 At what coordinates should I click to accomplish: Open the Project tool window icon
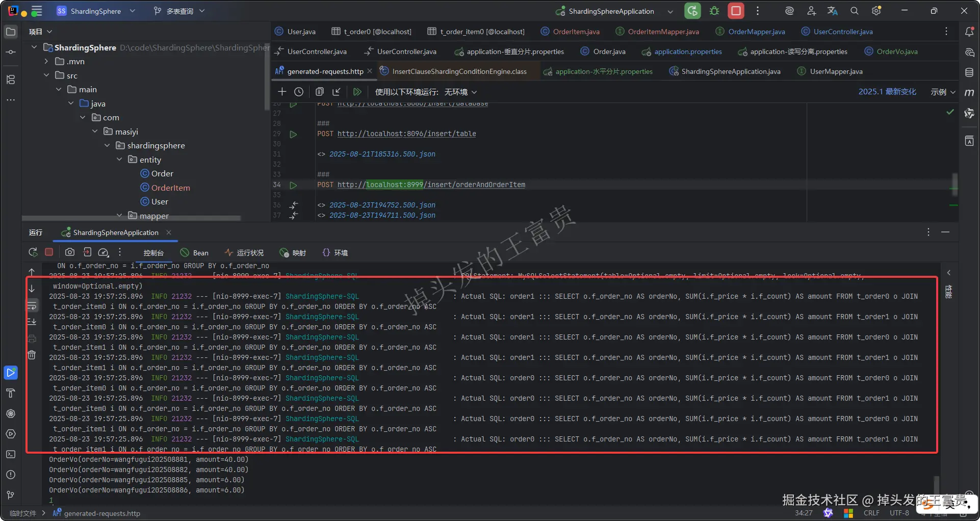[11, 32]
